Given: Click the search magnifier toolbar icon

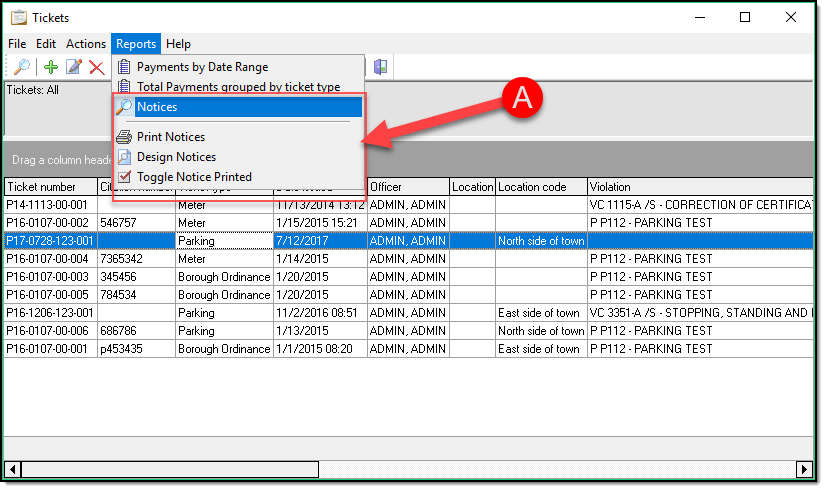Looking at the screenshot, I should pyautogui.click(x=21, y=67).
